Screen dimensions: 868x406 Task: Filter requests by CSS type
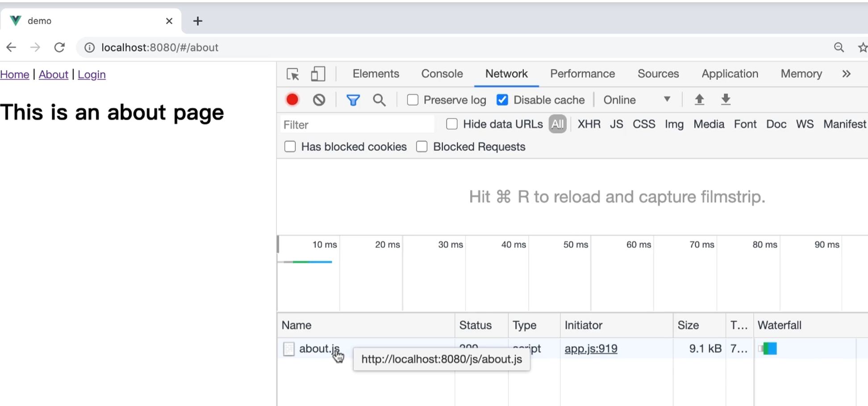(644, 124)
